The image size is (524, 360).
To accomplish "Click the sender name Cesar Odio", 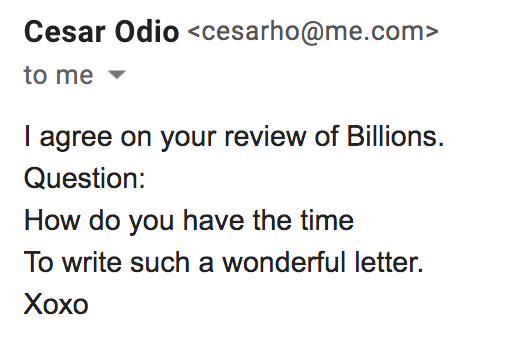I will click(102, 32).
